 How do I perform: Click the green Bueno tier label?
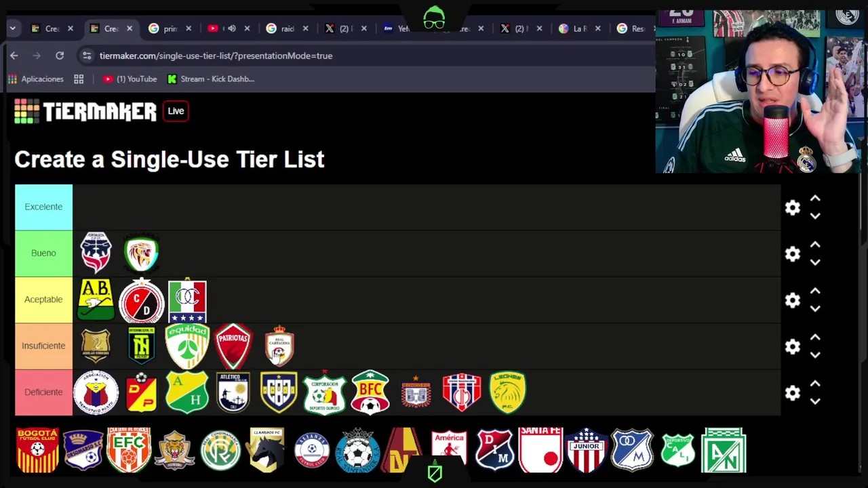pyautogui.click(x=43, y=253)
